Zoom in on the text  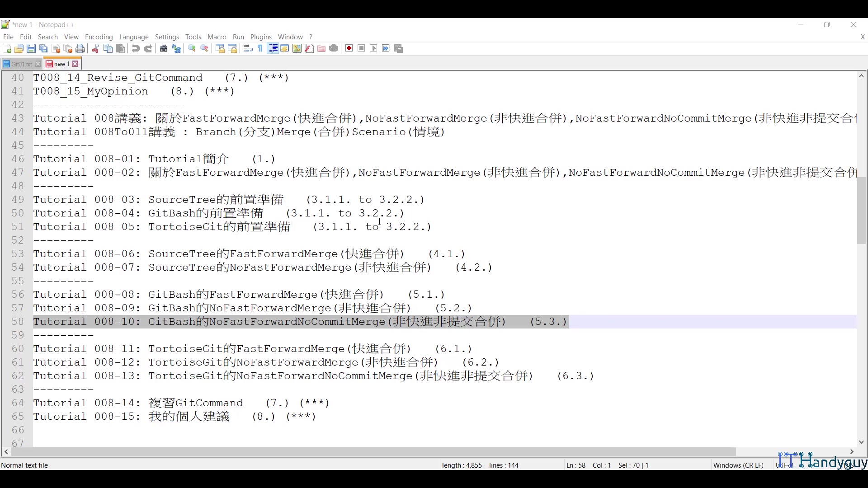[191, 48]
